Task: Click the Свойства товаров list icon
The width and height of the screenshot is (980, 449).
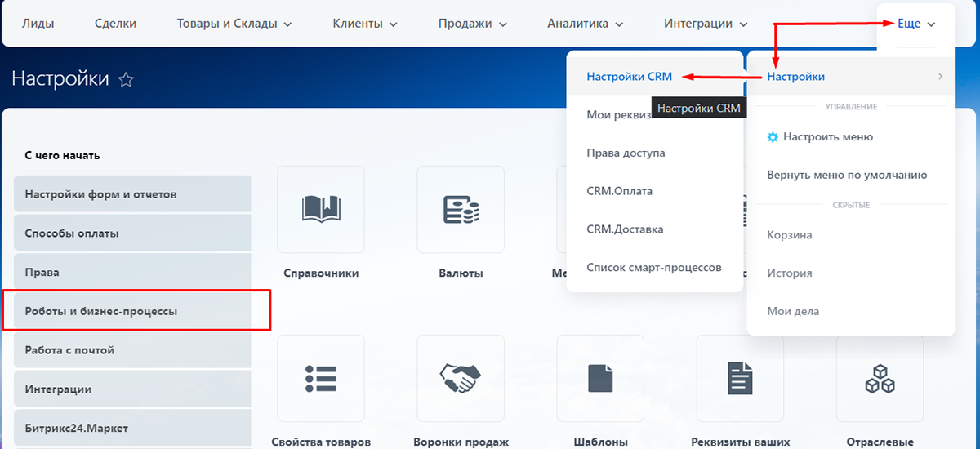Action: pyautogui.click(x=321, y=378)
